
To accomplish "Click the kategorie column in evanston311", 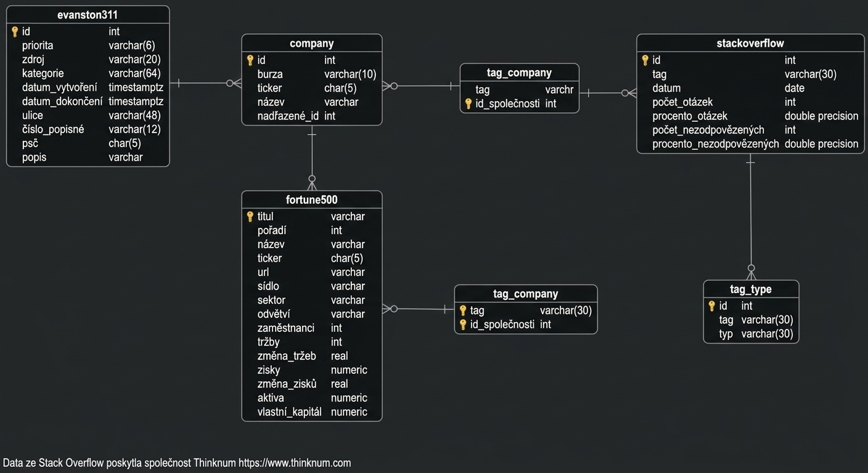I will coord(43,73).
